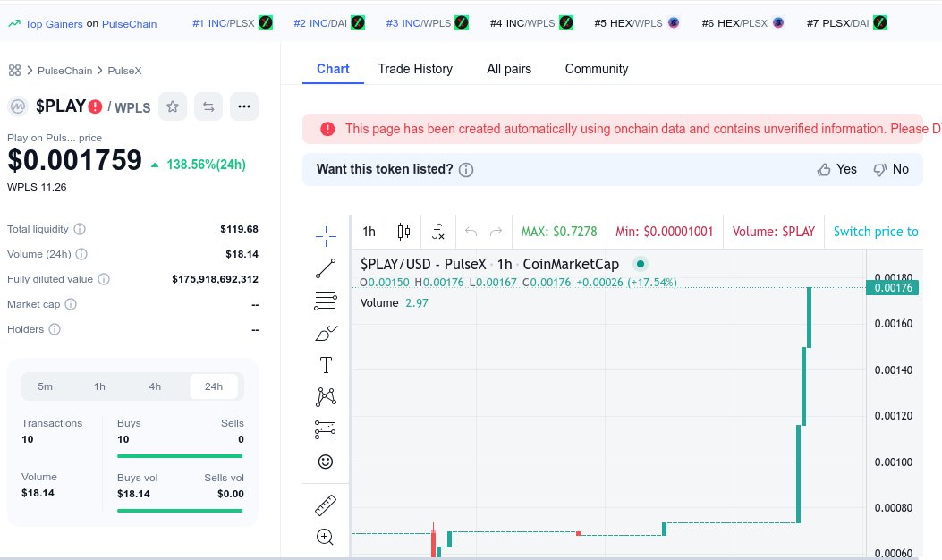Click the chart redo arrow

[x=496, y=232]
